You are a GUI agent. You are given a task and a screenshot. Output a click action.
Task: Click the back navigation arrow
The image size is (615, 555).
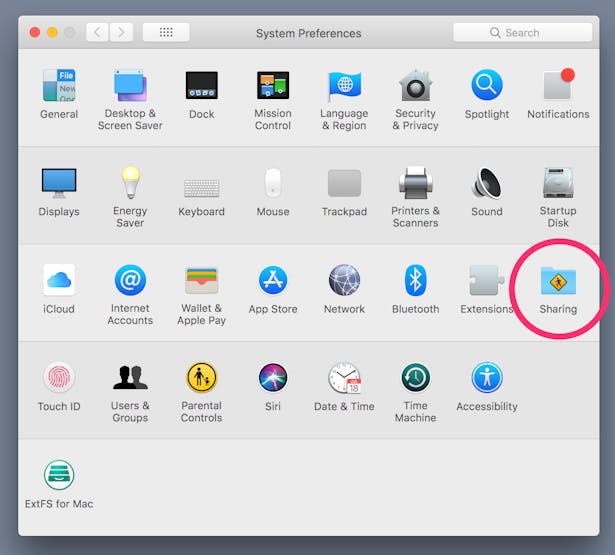point(97,32)
